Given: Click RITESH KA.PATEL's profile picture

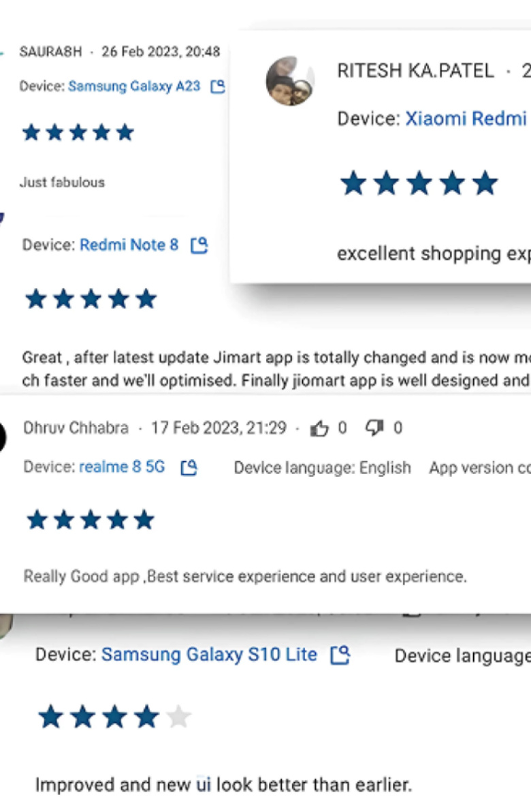Looking at the screenshot, I should [290, 81].
